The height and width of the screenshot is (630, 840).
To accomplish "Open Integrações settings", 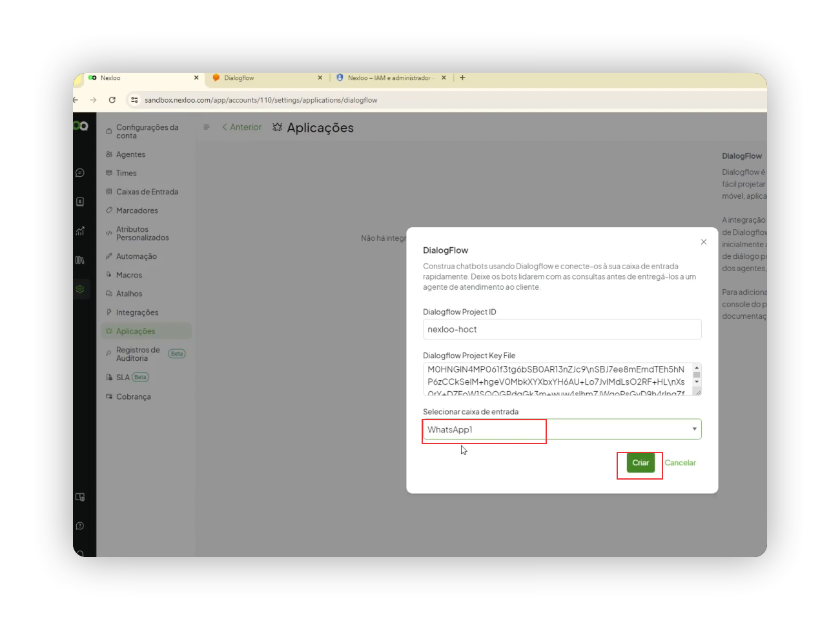I will 136,312.
